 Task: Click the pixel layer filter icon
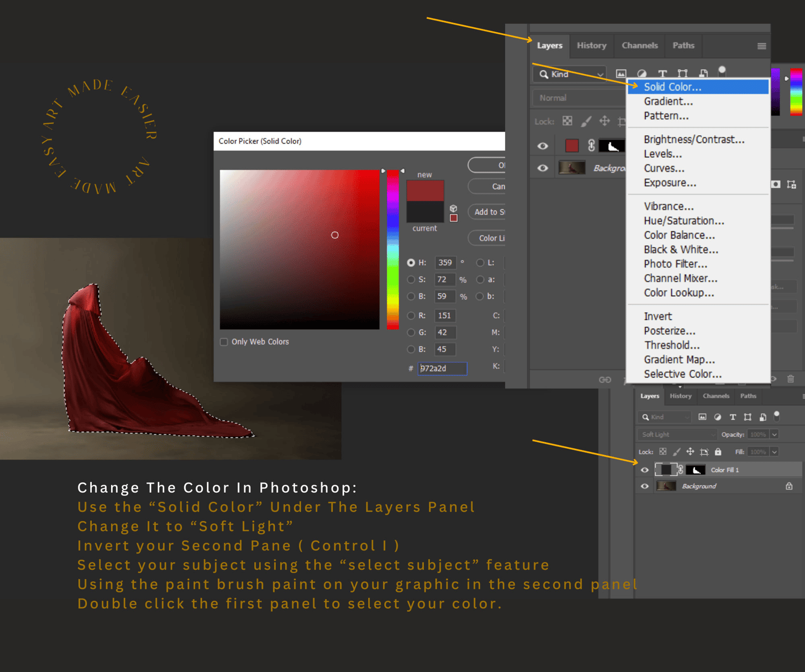coord(621,74)
